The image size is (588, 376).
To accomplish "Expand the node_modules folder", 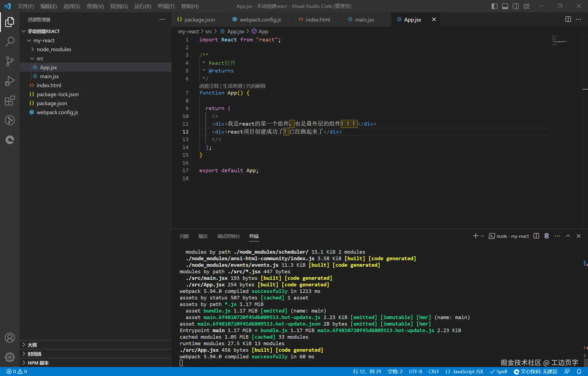I will pos(54,49).
